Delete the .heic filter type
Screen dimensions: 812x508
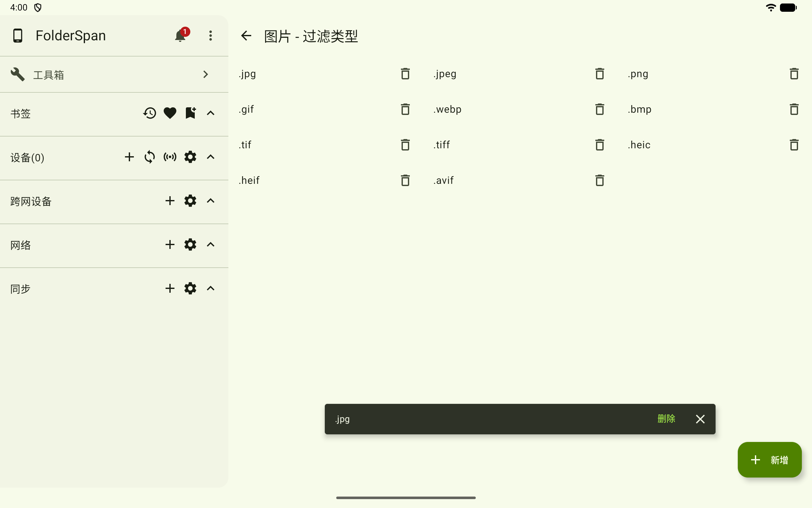[x=794, y=145]
